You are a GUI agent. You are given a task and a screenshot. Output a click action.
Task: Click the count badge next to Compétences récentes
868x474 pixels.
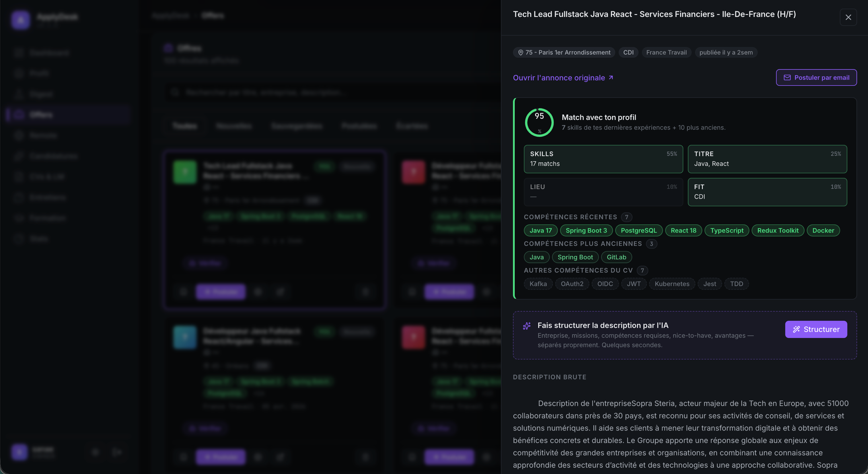pos(626,217)
